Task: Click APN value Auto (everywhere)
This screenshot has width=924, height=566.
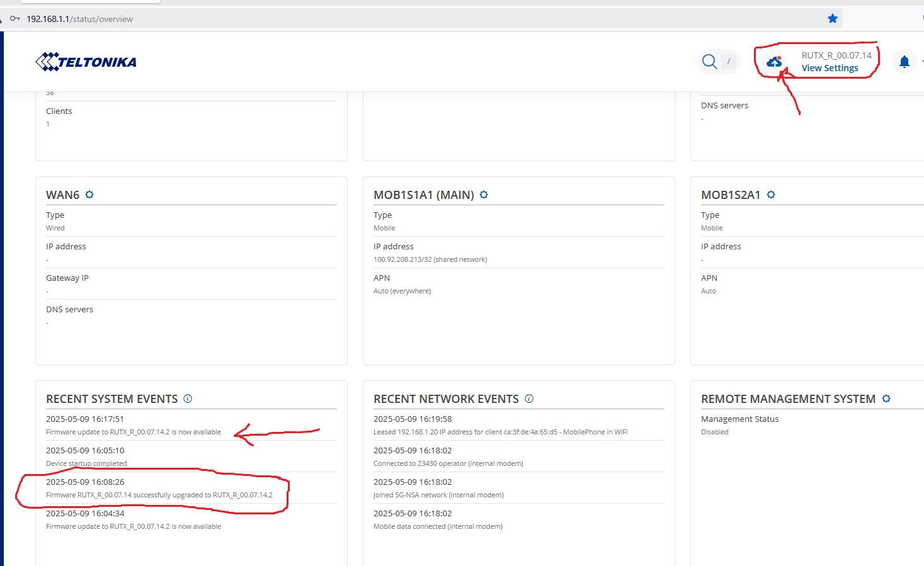Action: (402, 291)
